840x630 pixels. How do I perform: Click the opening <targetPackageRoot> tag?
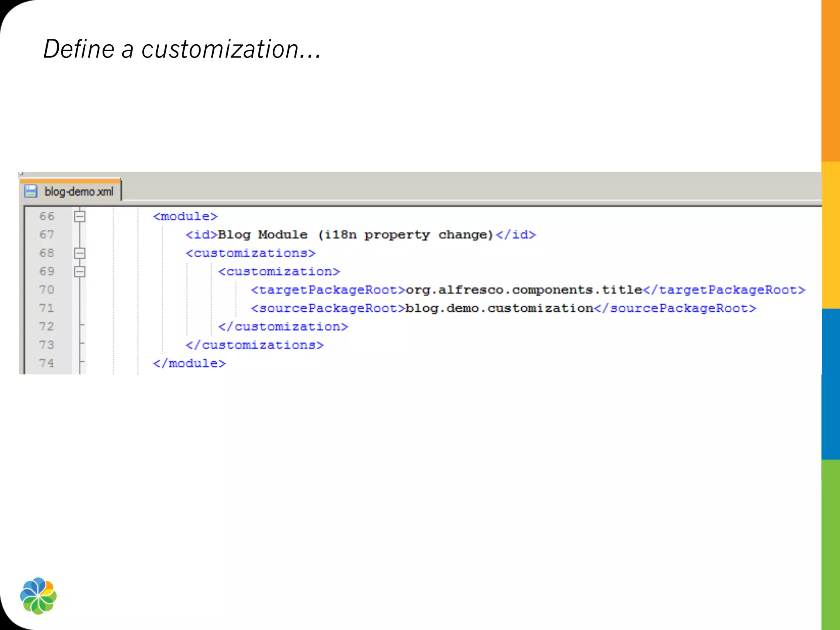328,290
